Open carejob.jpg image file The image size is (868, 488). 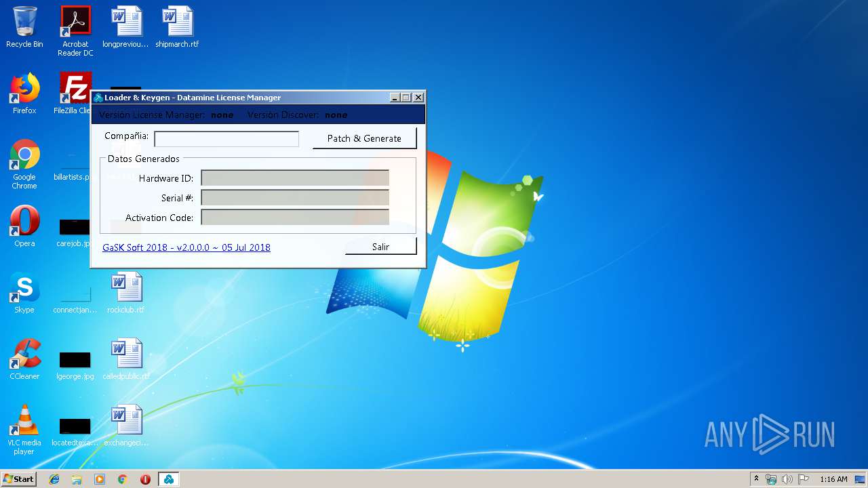tap(73, 232)
